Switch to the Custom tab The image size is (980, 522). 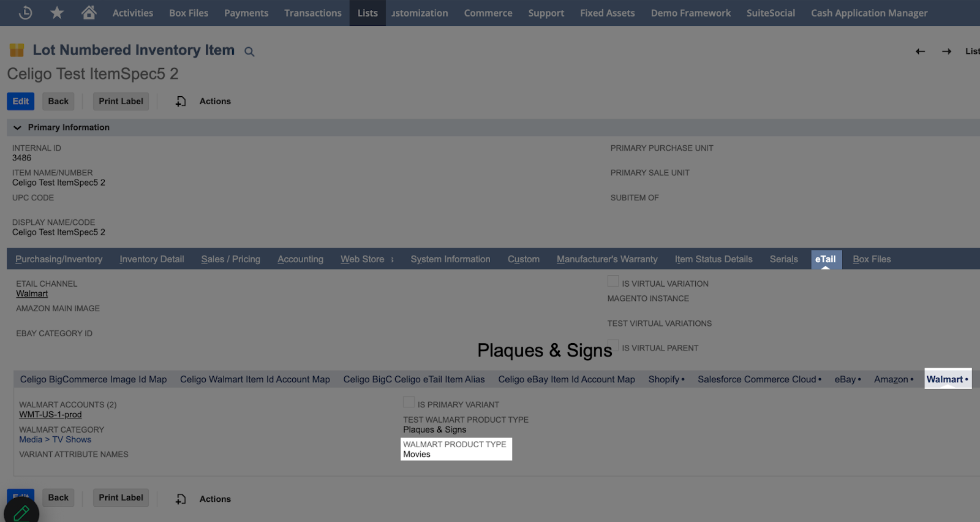coord(524,259)
